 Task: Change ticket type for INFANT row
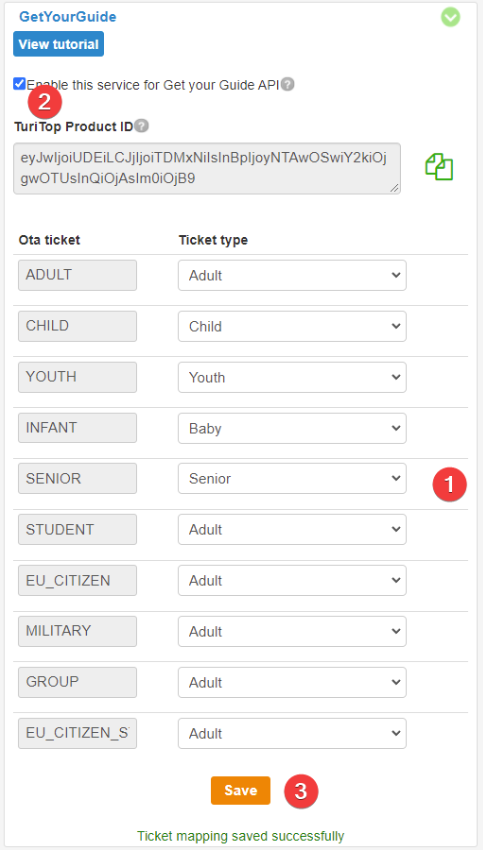292,428
